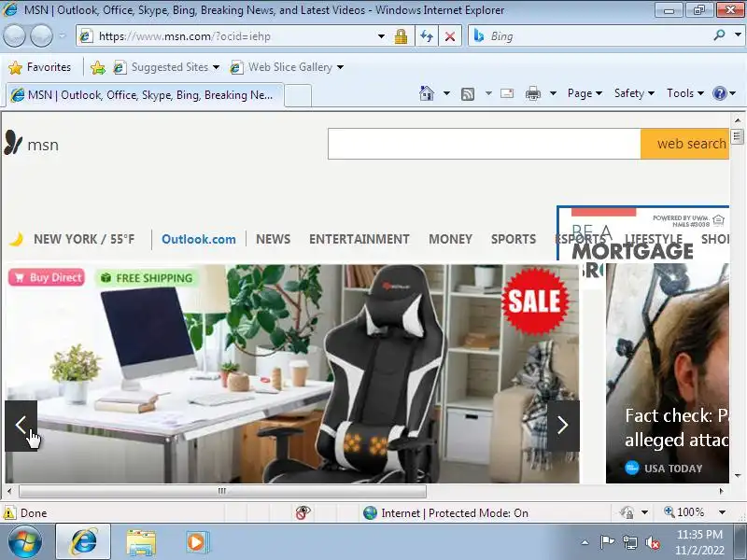Open the search provider dropdown arrow
747x560 pixels.
(x=738, y=35)
